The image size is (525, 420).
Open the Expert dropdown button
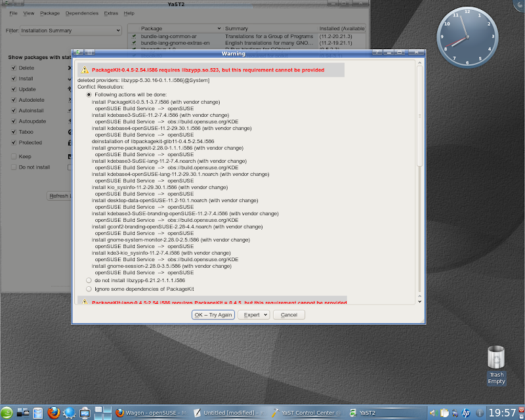point(254,315)
